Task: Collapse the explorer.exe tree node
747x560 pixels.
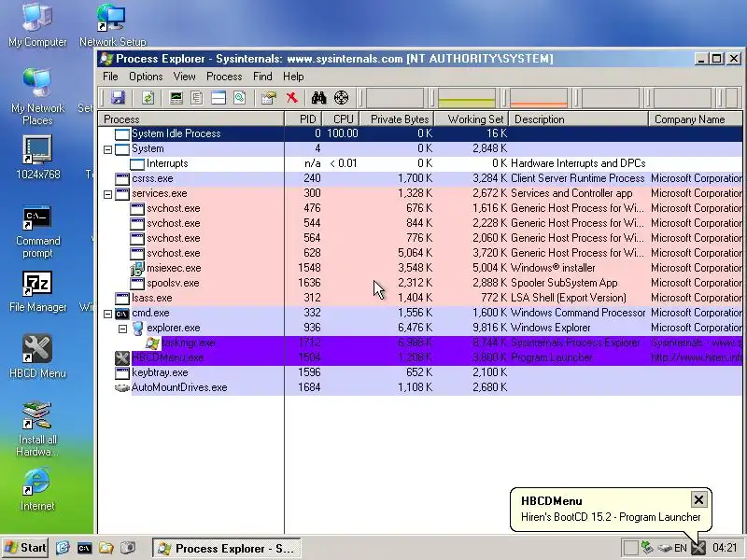Action: click(x=122, y=329)
